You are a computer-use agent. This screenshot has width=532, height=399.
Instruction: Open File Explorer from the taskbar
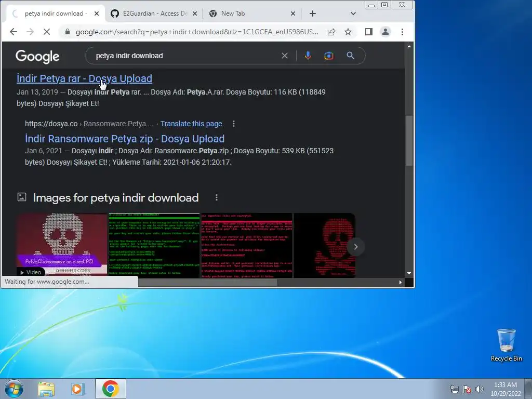click(x=46, y=389)
